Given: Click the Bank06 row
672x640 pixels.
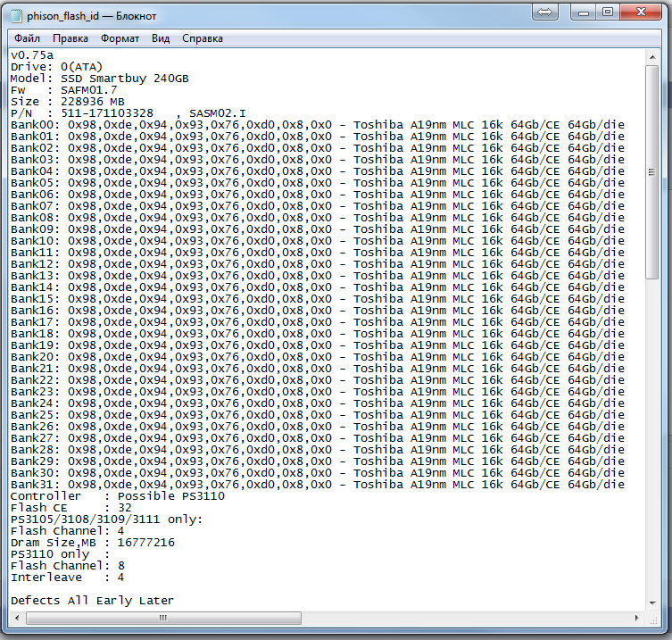Looking at the screenshot, I should pos(318,195).
